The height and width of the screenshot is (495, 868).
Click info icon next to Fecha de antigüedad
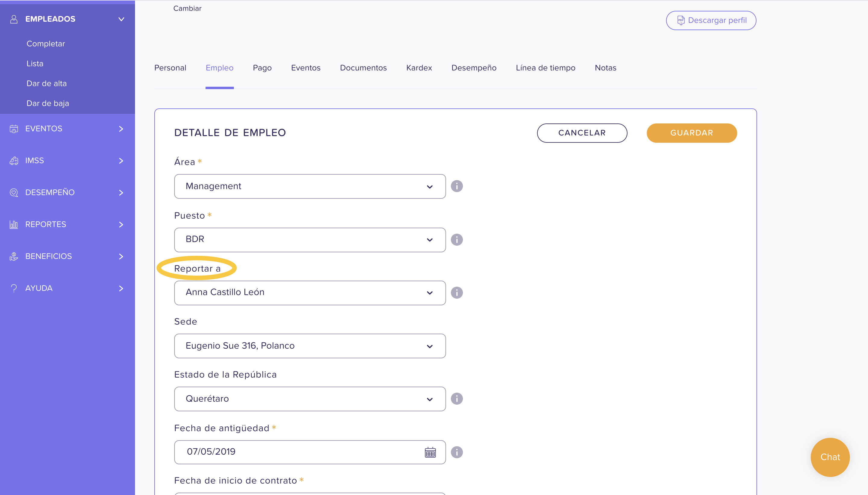457,452
